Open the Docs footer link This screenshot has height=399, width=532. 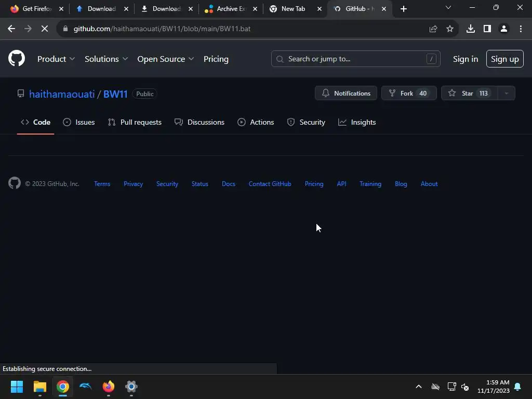pyautogui.click(x=229, y=184)
